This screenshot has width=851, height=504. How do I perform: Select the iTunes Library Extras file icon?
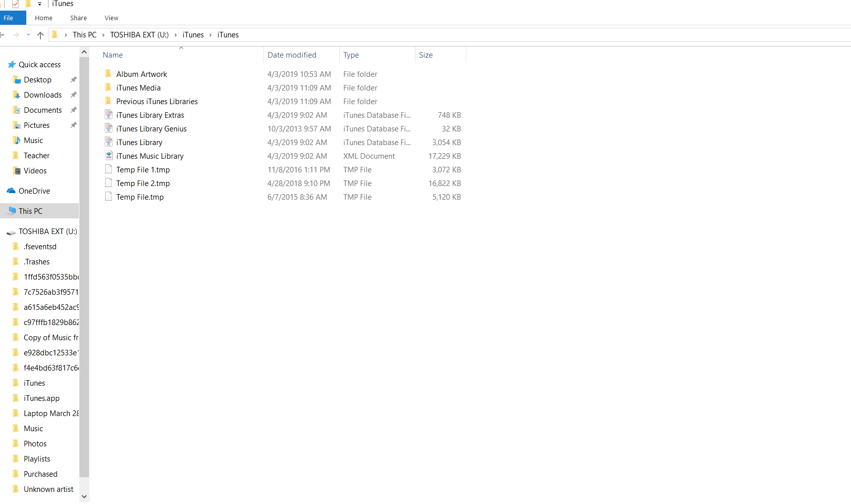[x=109, y=115]
